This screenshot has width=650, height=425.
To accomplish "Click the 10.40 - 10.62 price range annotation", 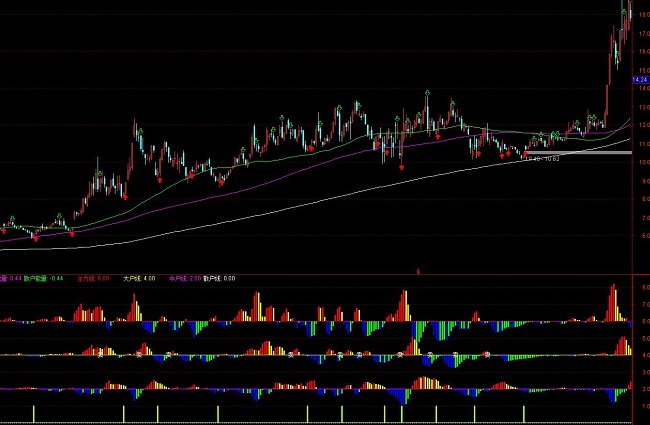I will click(541, 158).
